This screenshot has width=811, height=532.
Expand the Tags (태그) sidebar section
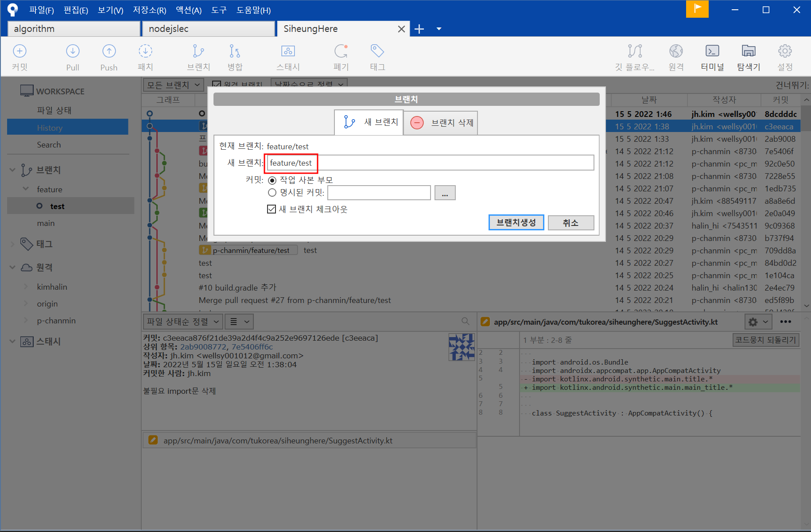tap(12, 244)
